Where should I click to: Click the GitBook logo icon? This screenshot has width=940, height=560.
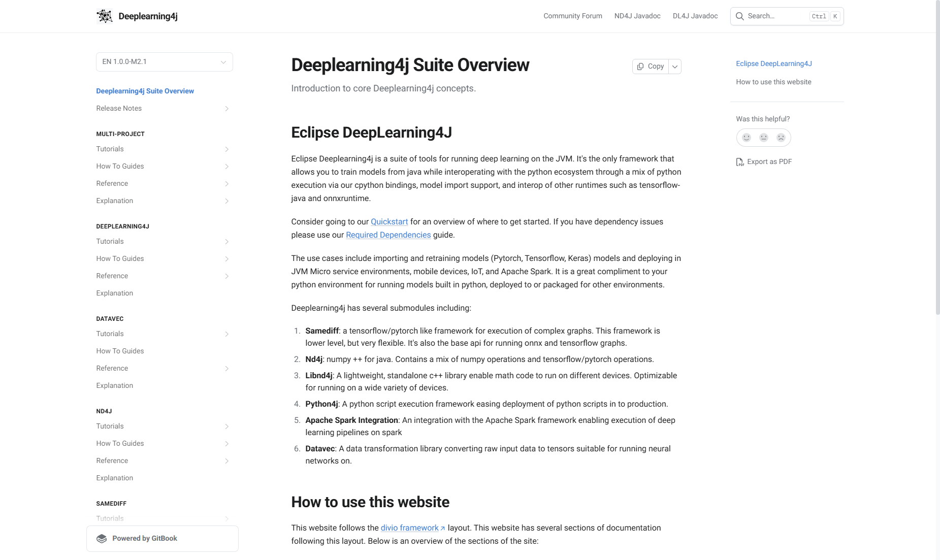coord(102,539)
